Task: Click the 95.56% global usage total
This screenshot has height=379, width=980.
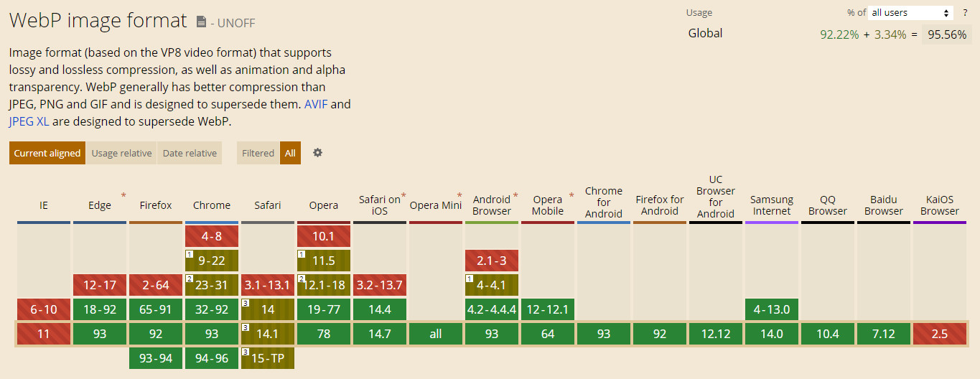Action: click(946, 34)
